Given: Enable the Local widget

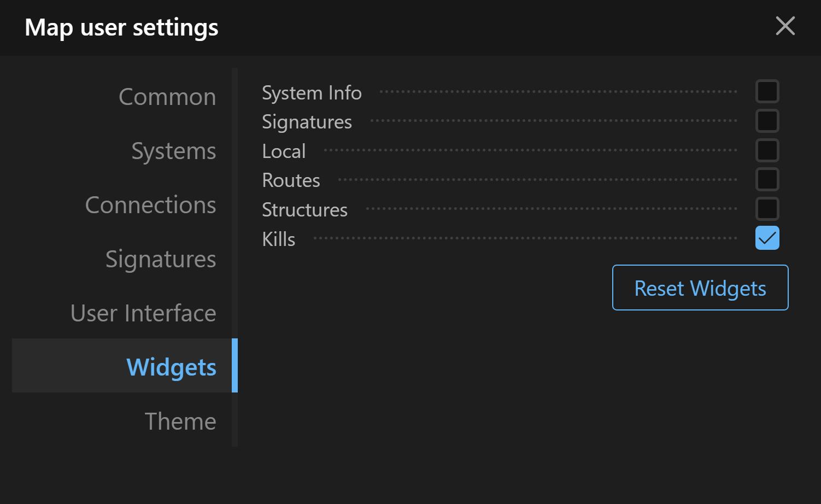Looking at the screenshot, I should (767, 150).
